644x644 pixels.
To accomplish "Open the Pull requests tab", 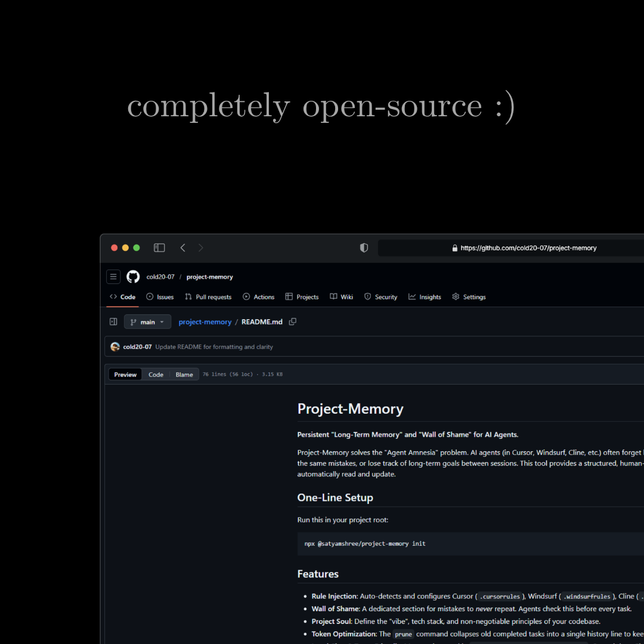I will 208,297.
